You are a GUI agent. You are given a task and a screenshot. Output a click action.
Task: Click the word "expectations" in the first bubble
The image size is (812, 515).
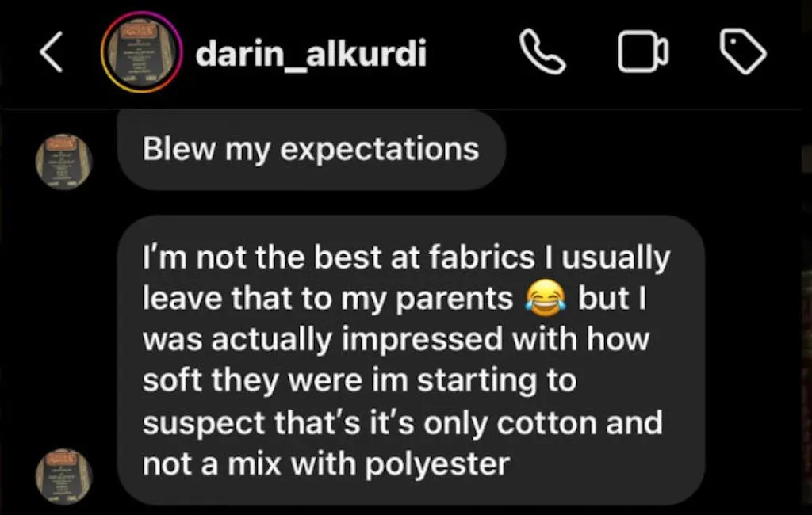[380, 151]
